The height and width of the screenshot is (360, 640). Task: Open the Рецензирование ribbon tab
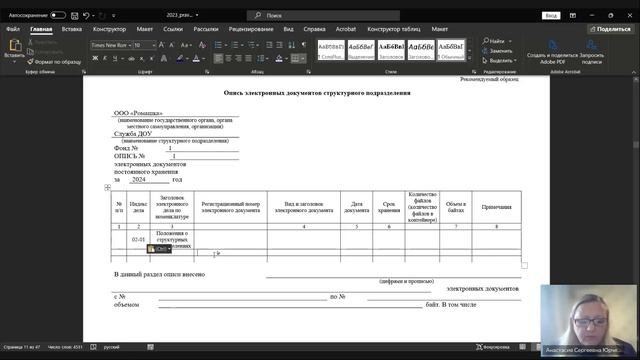coord(251,29)
